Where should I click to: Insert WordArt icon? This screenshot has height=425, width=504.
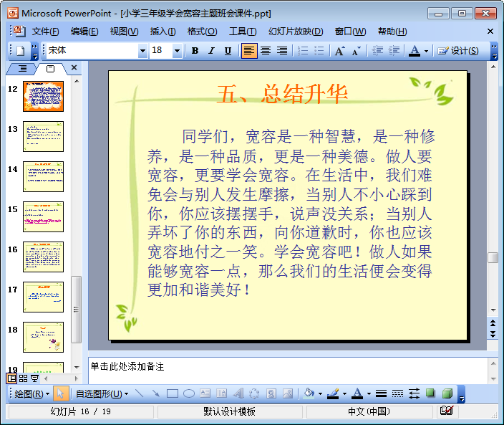click(x=238, y=393)
